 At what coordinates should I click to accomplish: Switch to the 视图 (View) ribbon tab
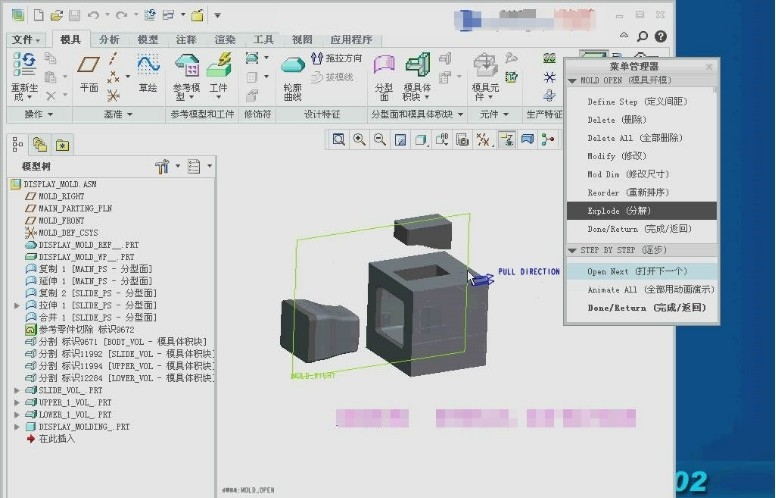302,39
